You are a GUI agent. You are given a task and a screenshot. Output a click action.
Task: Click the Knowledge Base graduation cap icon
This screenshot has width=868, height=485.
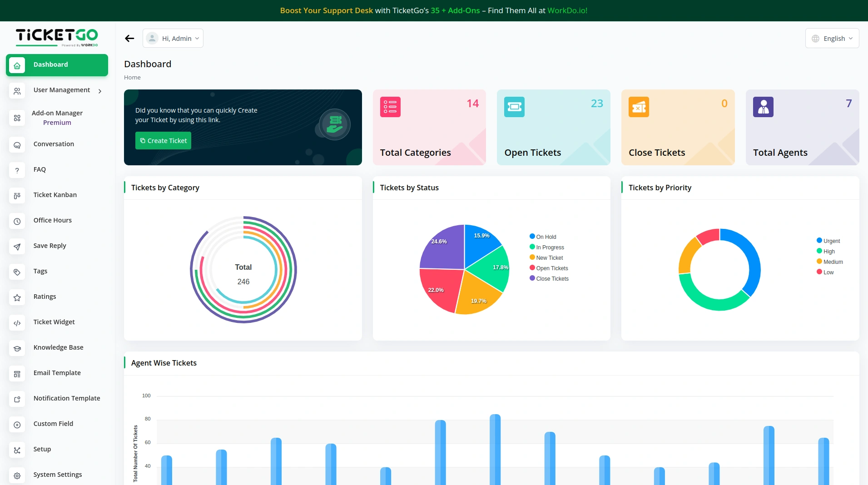(17, 348)
